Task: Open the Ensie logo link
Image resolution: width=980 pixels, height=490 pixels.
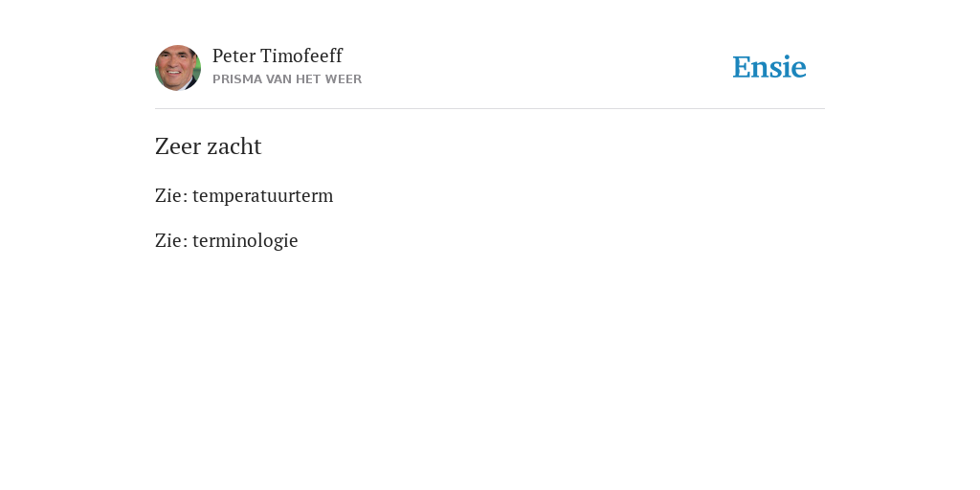Action: click(x=769, y=67)
